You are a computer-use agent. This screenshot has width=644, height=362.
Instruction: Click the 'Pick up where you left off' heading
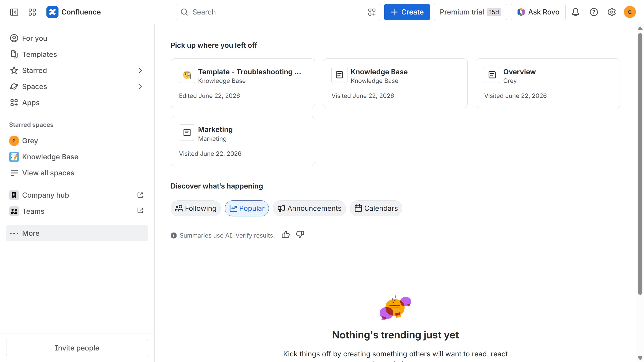(214, 45)
